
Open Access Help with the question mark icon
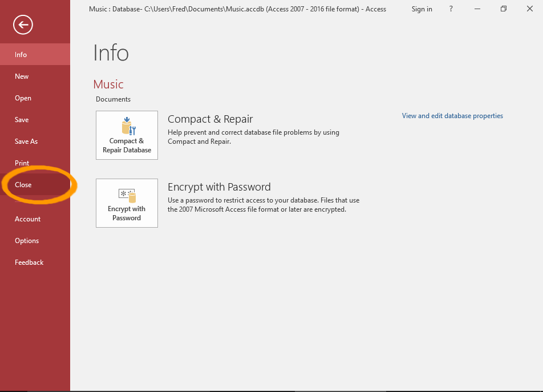tap(451, 9)
